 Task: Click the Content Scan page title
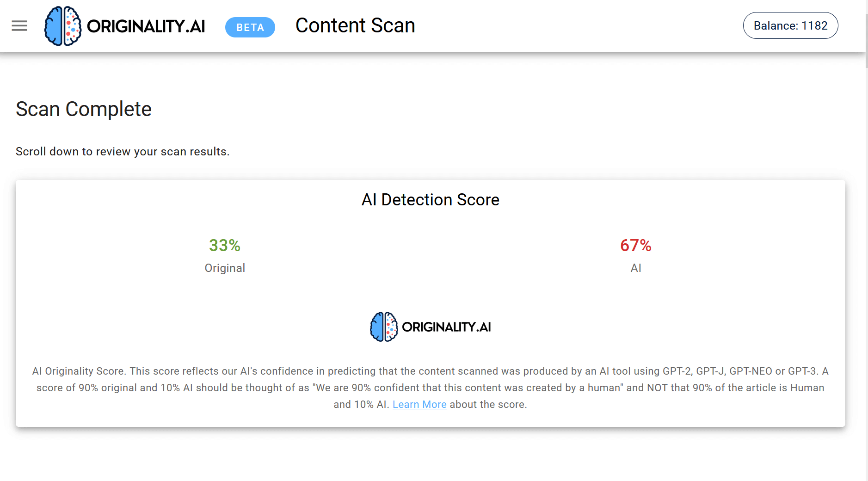355,25
